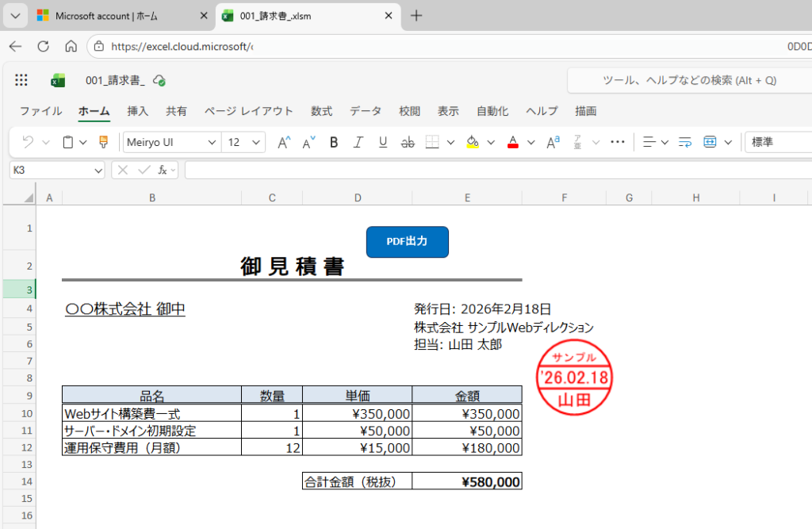
Task: Expand the Name Box dropdown for K3
Action: pos(98,170)
